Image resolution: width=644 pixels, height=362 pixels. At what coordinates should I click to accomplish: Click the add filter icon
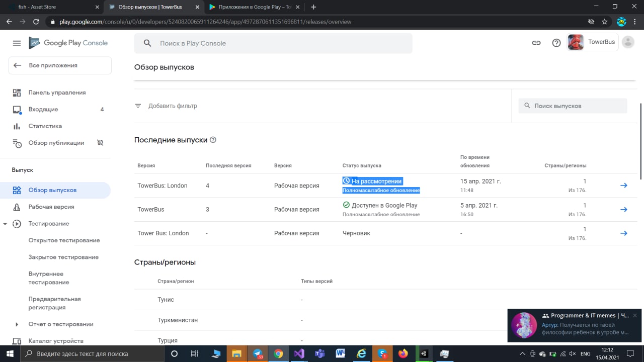tap(138, 106)
